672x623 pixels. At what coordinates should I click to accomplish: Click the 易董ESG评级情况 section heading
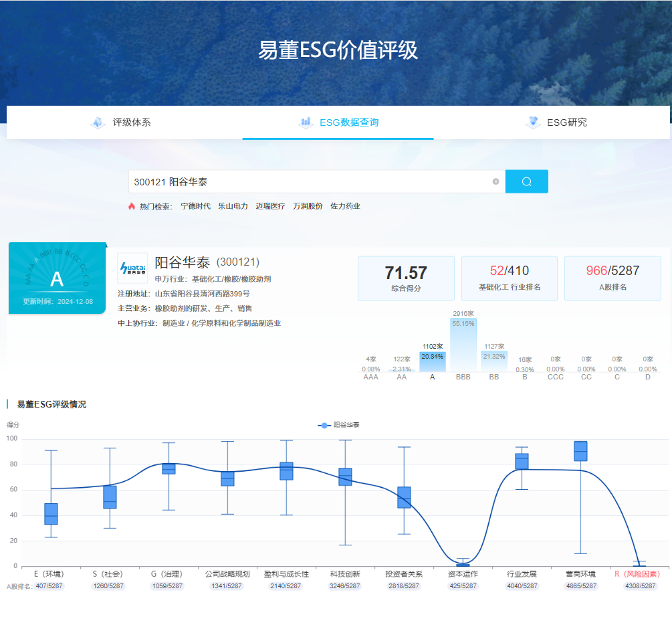[51, 404]
